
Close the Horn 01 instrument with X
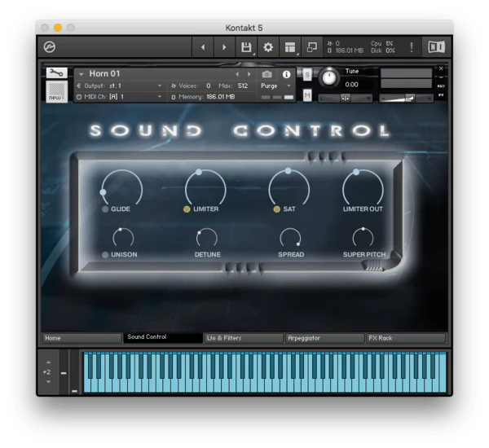pyautogui.click(x=441, y=68)
